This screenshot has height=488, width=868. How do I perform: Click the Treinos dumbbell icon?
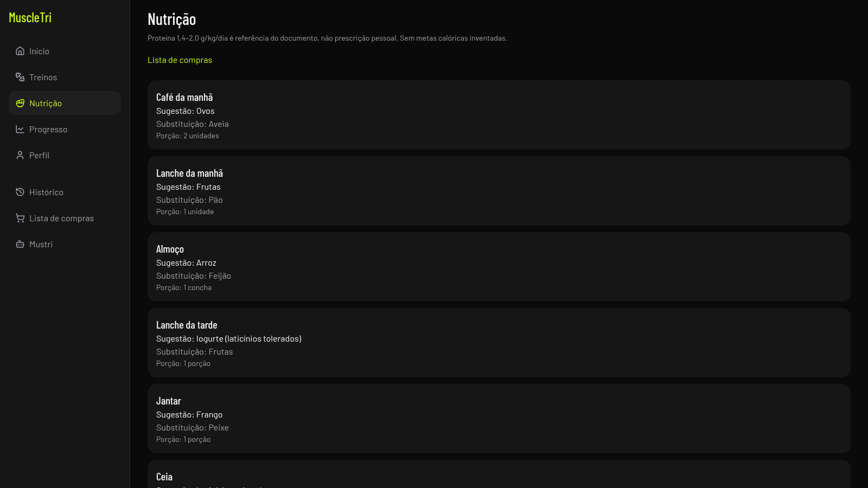click(x=20, y=77)
